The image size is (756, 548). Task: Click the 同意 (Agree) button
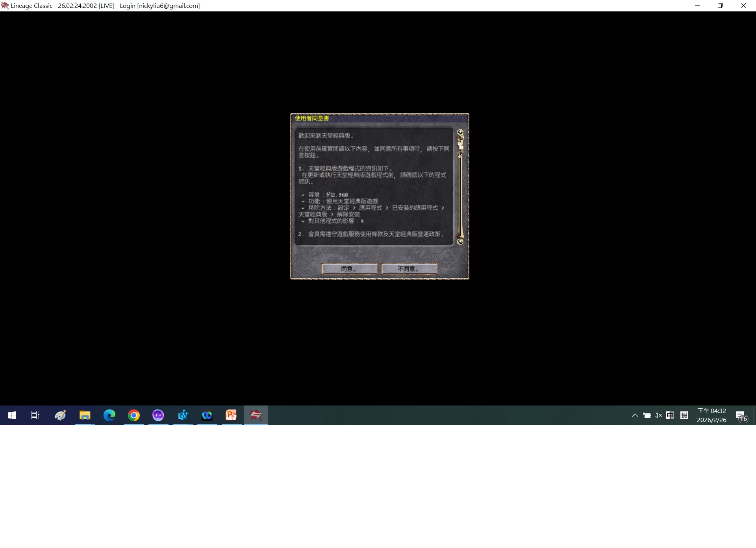coord(349,269)
